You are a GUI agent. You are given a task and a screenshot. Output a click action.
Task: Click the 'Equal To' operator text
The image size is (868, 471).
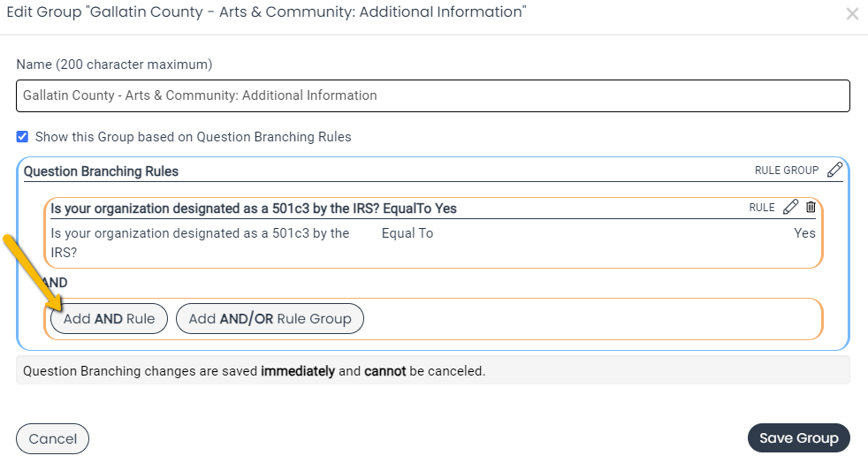click(x=407, y=233)
